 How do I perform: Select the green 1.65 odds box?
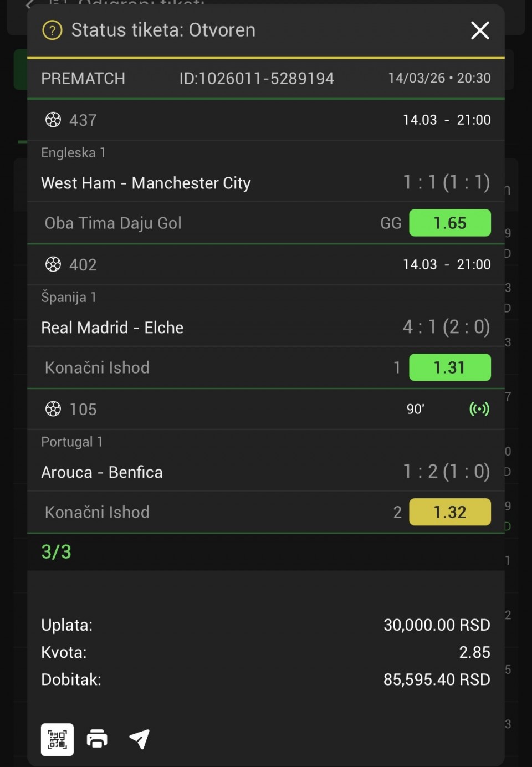tap(449, 223)
